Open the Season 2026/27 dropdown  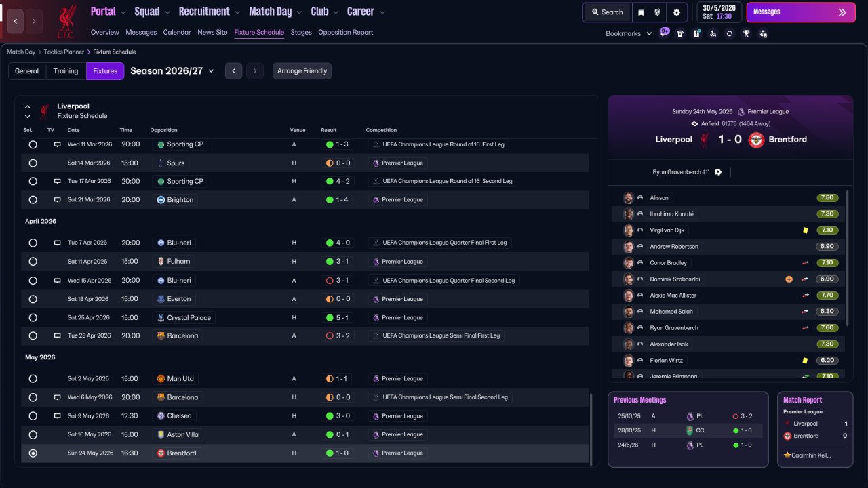tap(172, 71)
